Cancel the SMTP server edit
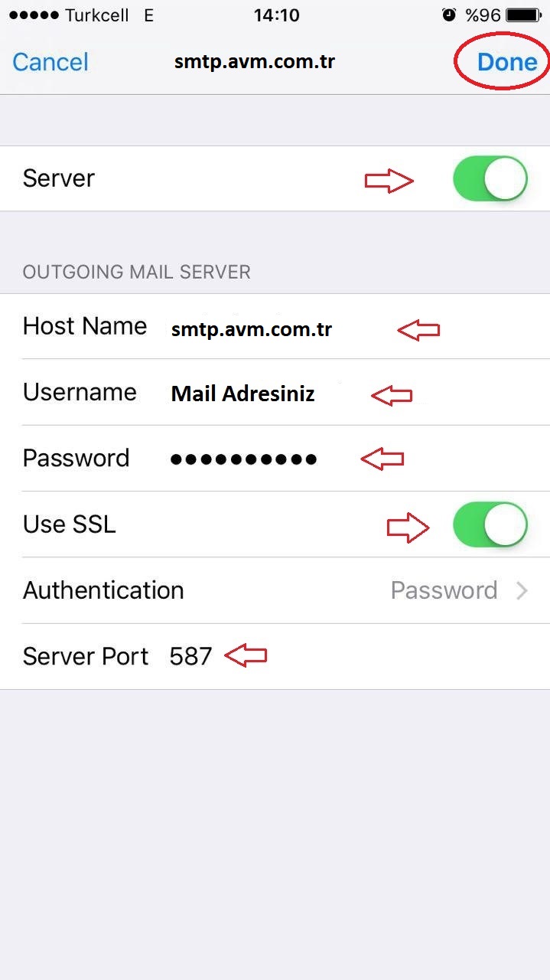Viewport: 550px width, 980px height. pos(50,62)
